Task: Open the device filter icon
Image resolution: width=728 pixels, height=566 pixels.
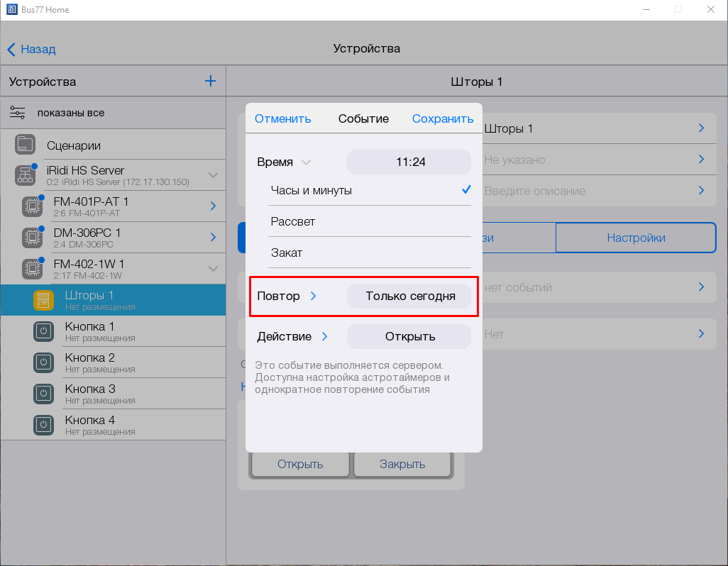Action: (x=18, y=113)
